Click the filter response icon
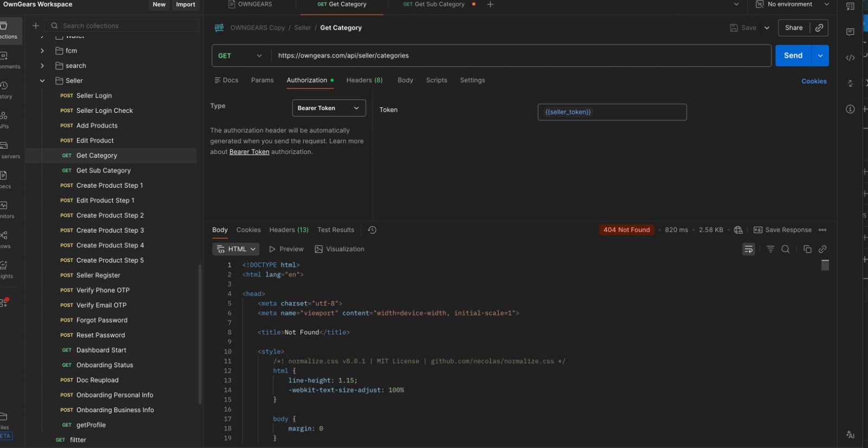This screenshot has width=868, height=448. point(770,249)
